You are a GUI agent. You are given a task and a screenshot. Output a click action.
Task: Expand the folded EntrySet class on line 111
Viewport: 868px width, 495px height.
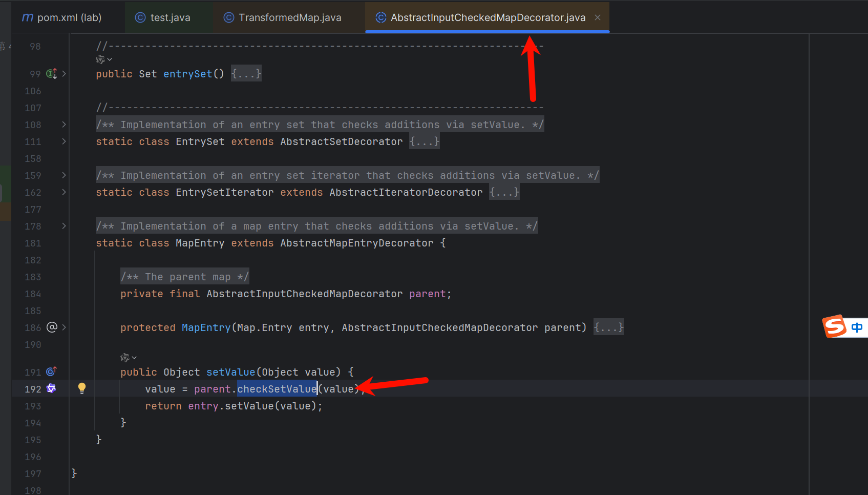click(64, 141)
